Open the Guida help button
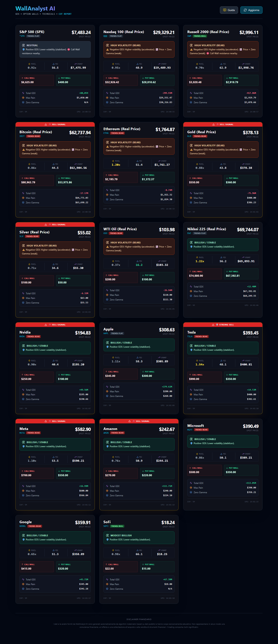The width and height of the screenshot is (278, 644). coord(229,10)
